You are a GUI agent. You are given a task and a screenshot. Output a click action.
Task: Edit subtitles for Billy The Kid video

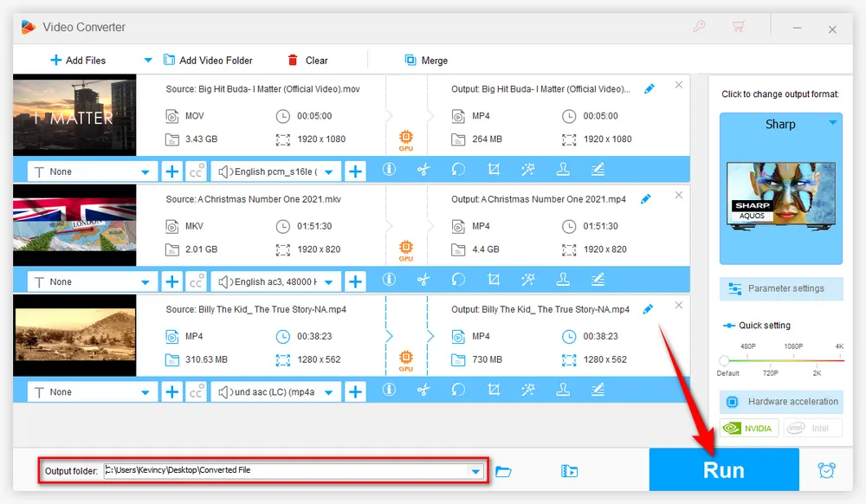(598, 390)
